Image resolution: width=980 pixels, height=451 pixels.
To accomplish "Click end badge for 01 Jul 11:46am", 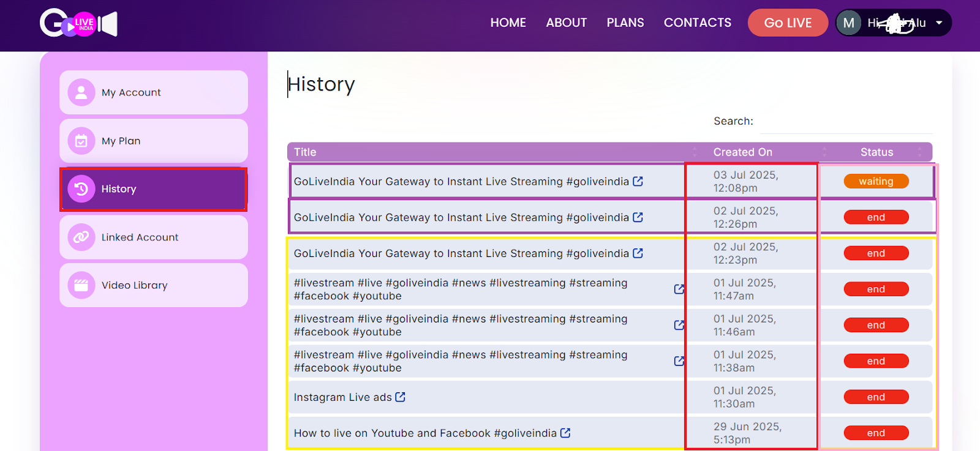I will (x=876, y=325).
